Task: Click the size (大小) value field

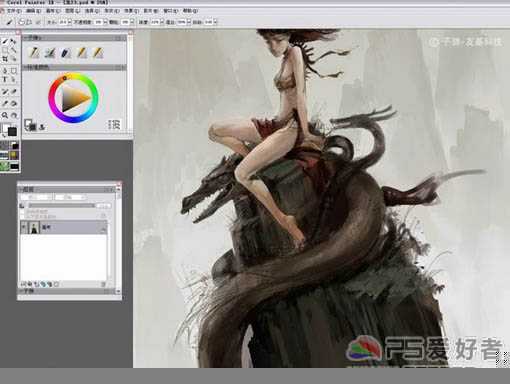Action: [x=63, y=22]
